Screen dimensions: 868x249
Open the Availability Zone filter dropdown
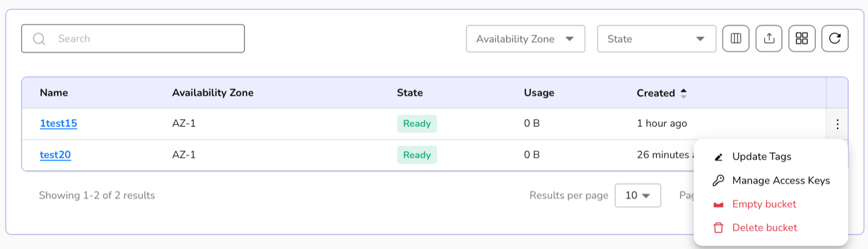[525, 39]
